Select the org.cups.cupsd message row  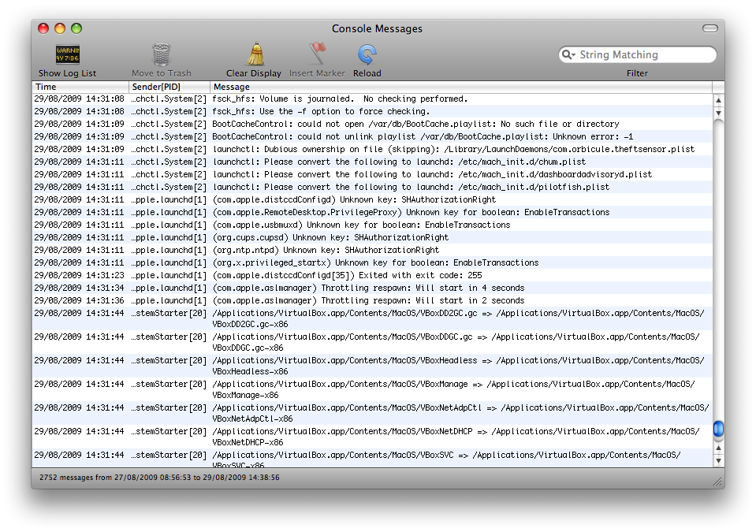pos(372,237)
